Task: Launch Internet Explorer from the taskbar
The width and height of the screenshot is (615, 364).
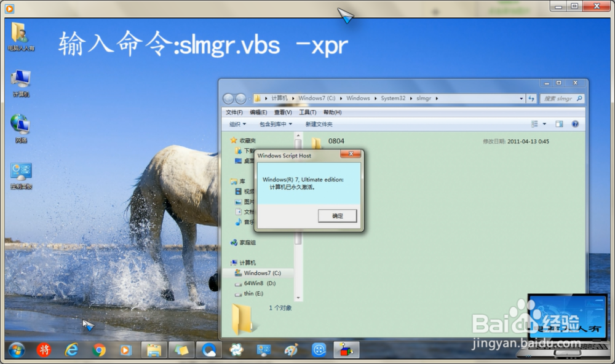Action: pyautogui.click(x=71, y=349)
